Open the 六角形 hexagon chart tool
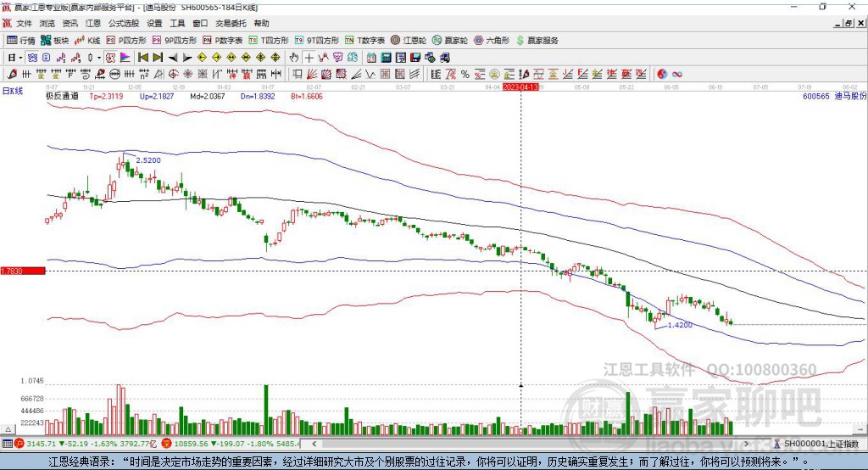Image resolution: width=868 pixels, height=470 pixels. [x=492, y=41]
